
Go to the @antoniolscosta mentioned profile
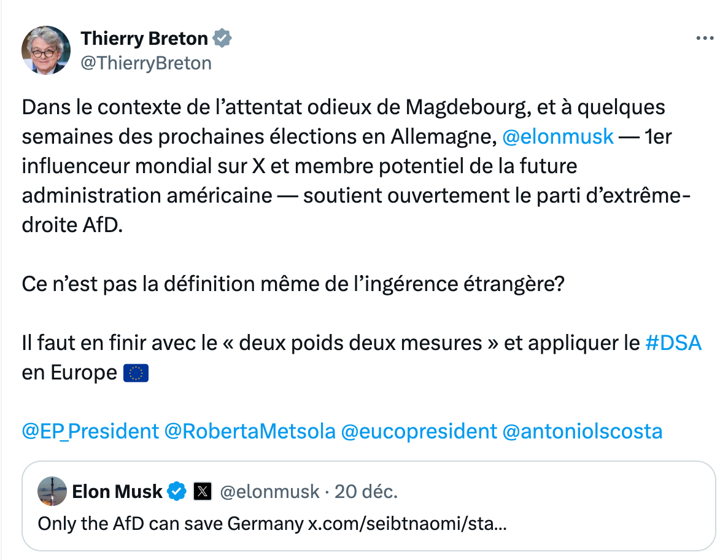pos(582,431)
